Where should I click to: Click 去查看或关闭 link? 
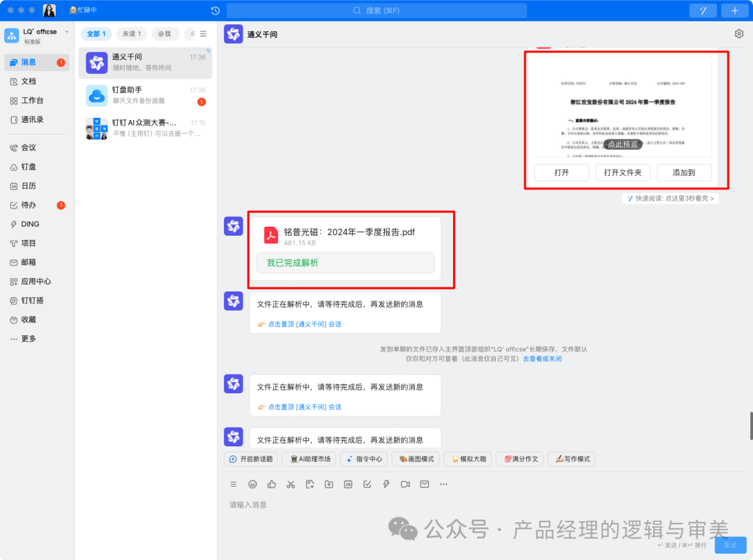[x=542, y=358]
